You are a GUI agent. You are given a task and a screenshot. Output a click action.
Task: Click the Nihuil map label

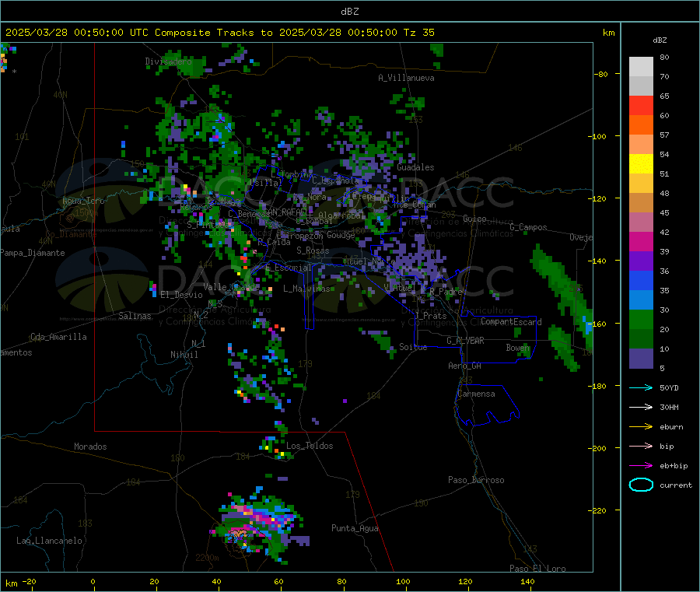pos(184,355)
